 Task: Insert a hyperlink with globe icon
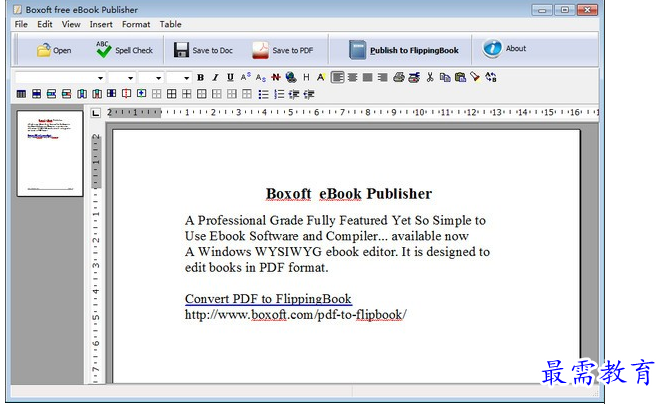click(x=291, y=77)
